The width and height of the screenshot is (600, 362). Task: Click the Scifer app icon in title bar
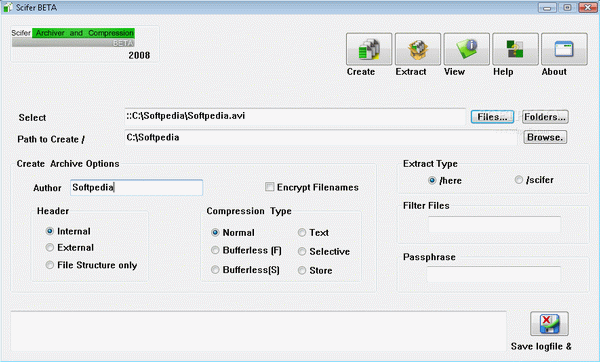pos(7,7)
